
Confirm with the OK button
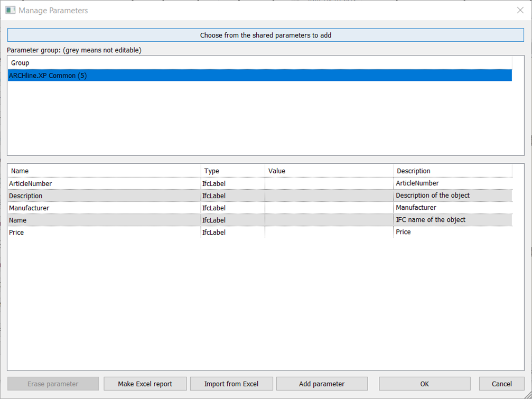pyautogui.click(x=424, y=384)
